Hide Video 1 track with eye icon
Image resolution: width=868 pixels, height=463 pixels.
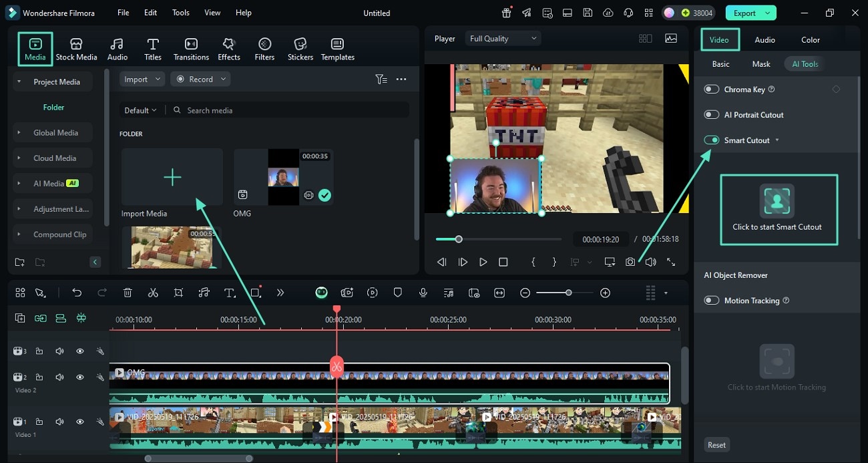[x=80, y=422]
